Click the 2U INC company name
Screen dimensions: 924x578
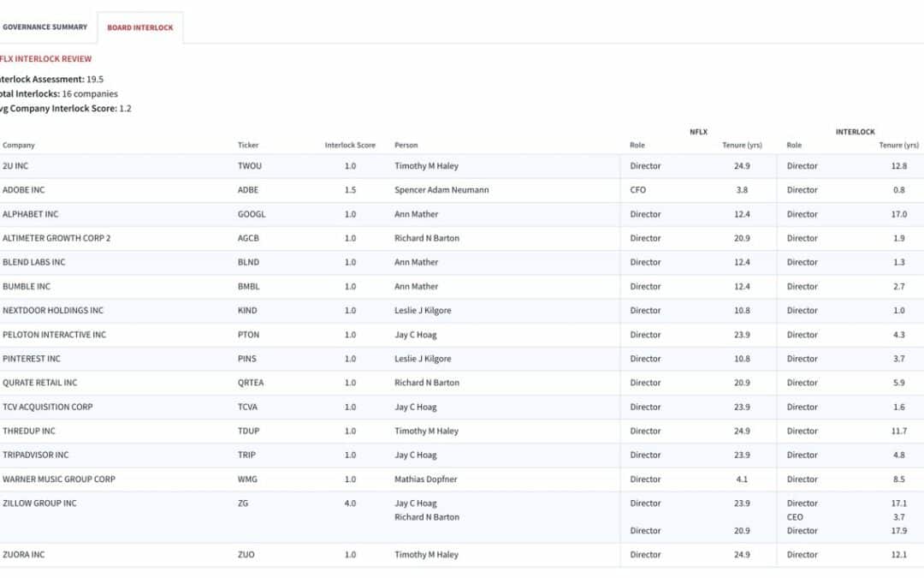tap(15, 166)
